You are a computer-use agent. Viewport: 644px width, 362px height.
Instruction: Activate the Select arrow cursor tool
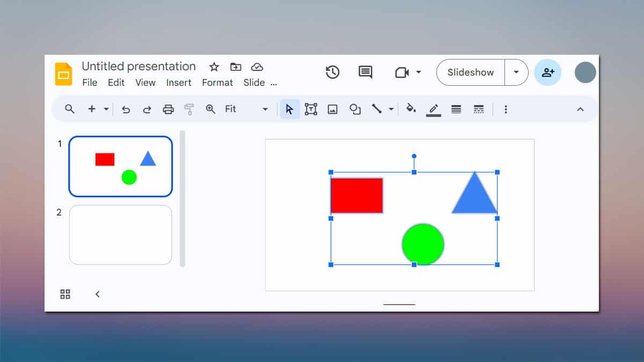[289, 109]
